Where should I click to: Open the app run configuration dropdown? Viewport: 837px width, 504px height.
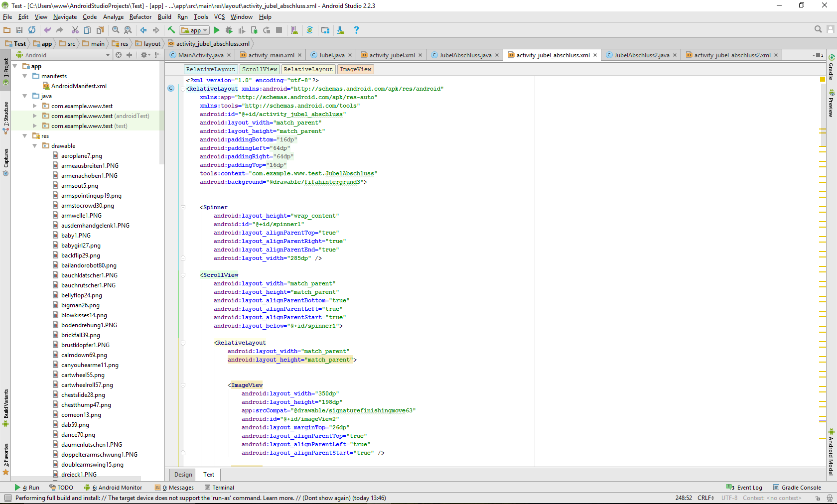194,30
